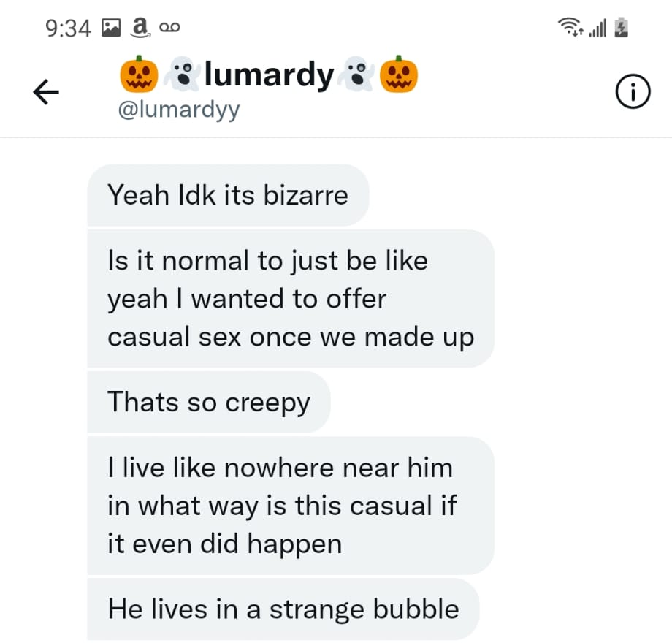Open conversation info icon

coord(633,91)
